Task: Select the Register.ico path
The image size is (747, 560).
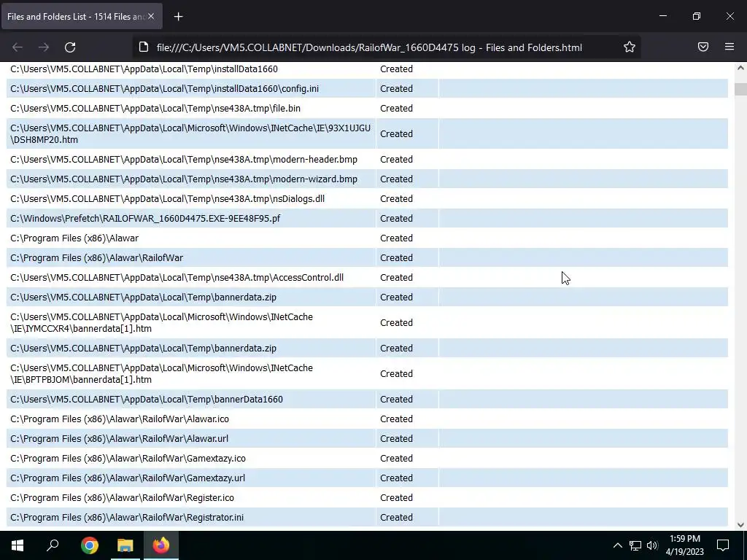Action: [x=122, y=498]
